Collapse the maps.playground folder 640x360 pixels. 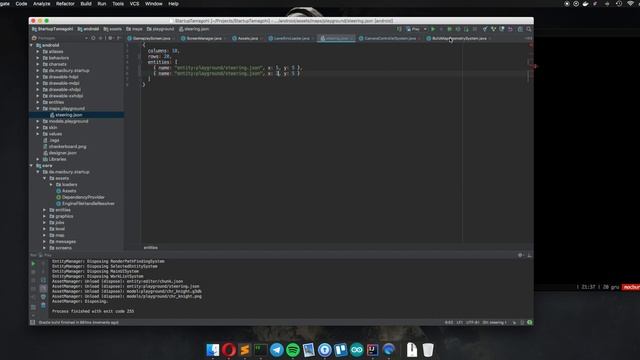click(38, 109)
